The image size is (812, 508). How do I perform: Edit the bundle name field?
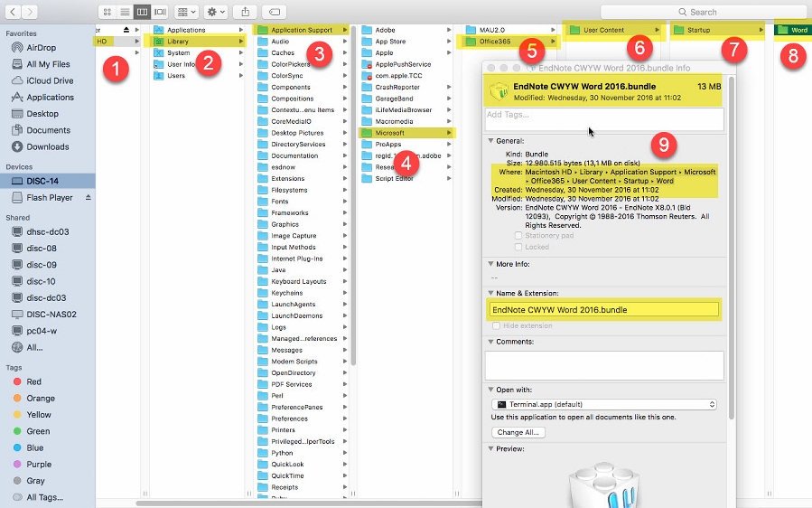coord(604,310)
